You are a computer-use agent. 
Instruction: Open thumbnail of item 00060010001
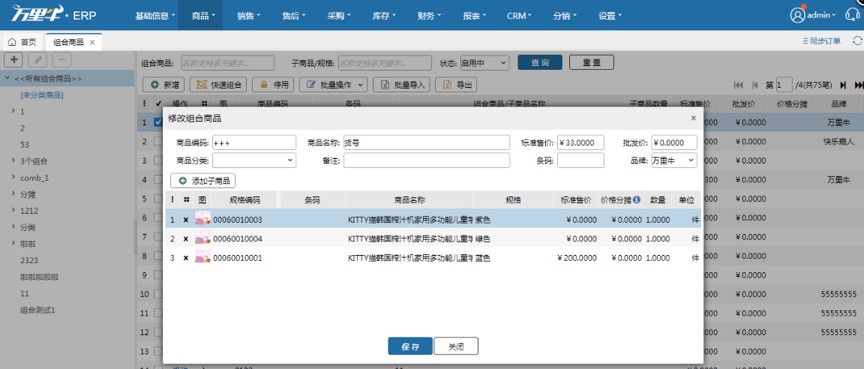(x=202, y=257)
